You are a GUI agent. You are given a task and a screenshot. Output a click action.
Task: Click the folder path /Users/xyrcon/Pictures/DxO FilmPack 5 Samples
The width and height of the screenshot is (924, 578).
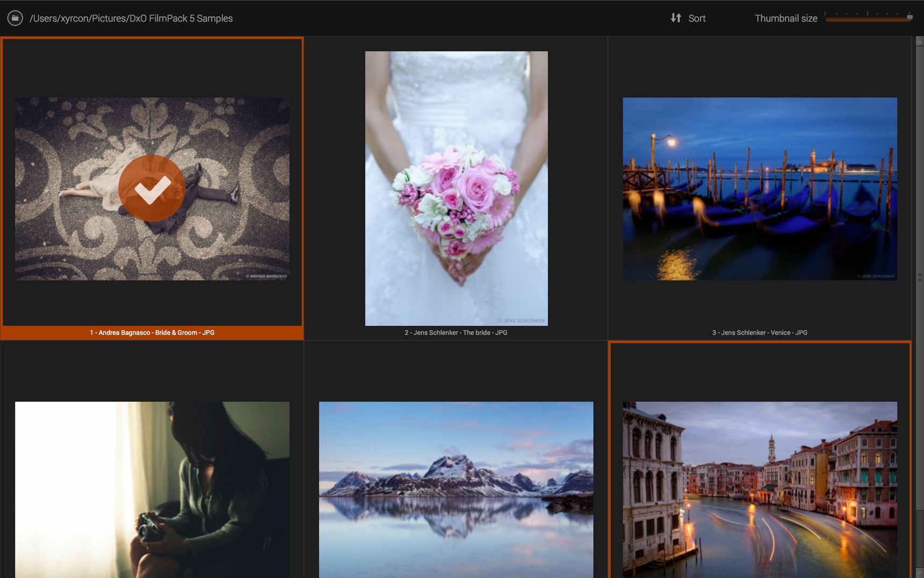pos(131,18)
